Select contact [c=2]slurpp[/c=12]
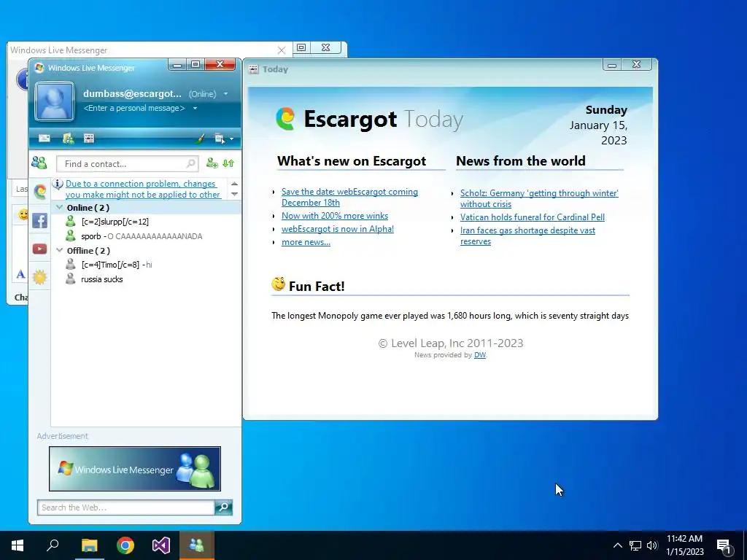The width and height of the screenshot is (747, 560). tap(115, 222)
